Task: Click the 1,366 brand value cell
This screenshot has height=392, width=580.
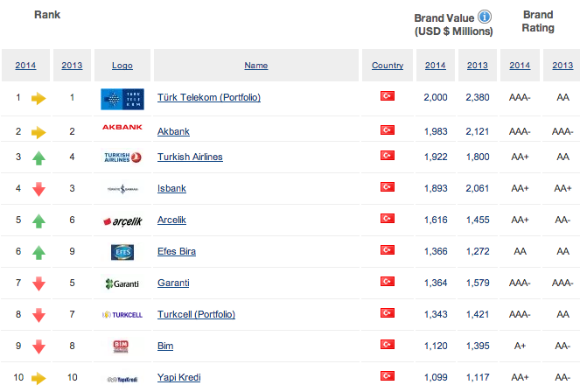Action: [436, 251]
